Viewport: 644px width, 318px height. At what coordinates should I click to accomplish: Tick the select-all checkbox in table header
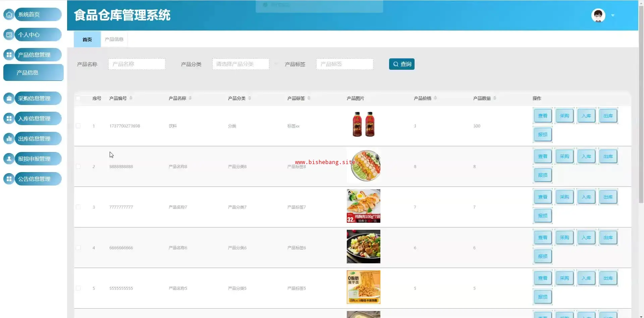tap(78, 98)
